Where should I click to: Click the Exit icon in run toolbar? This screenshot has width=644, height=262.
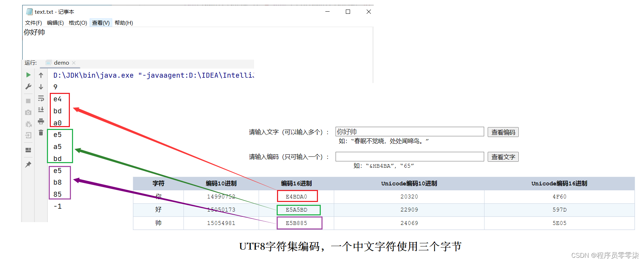(x=28, y=135)
